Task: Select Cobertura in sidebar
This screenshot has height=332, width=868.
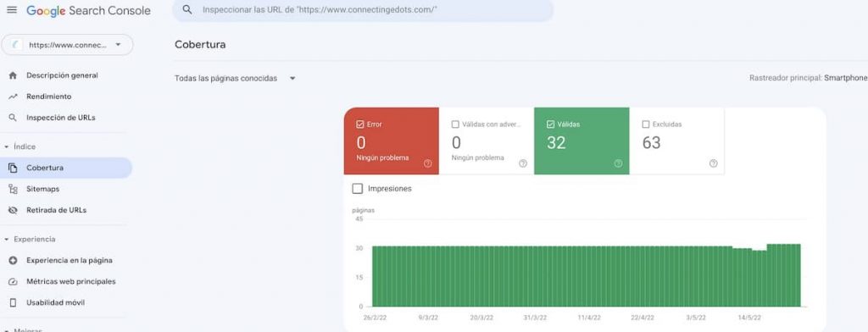Action: pyautogui.click(x=66, y=168)
